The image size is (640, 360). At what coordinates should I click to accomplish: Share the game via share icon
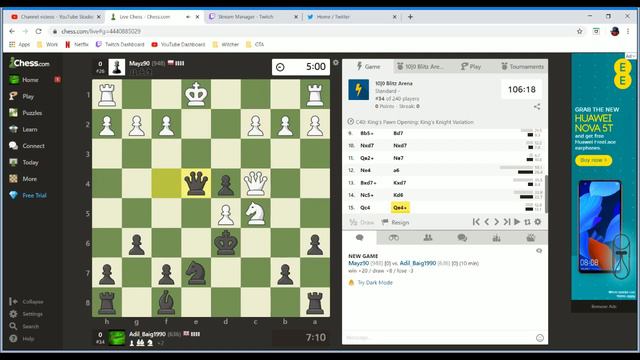click(537, 107)
